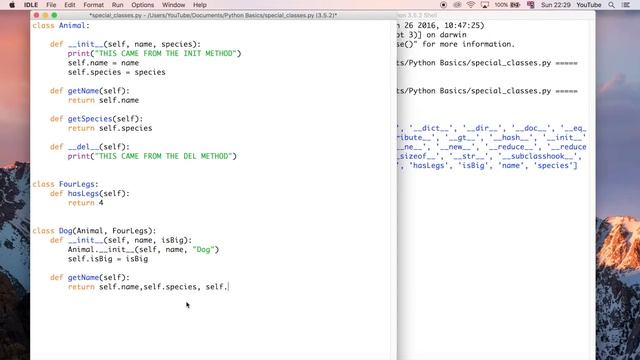Click the clock showing Sun 22:29

(x=556, y=5)
